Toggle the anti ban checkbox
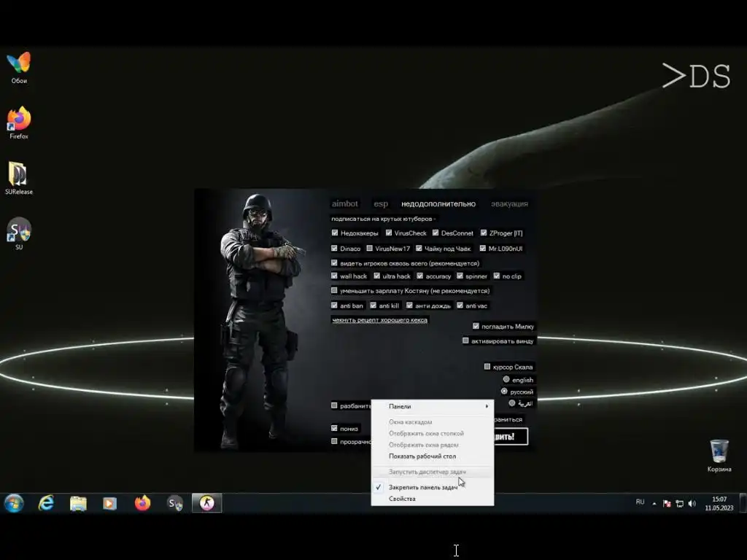Image resolution: width=747 pixels, height=560 pixels. (334, 306)
